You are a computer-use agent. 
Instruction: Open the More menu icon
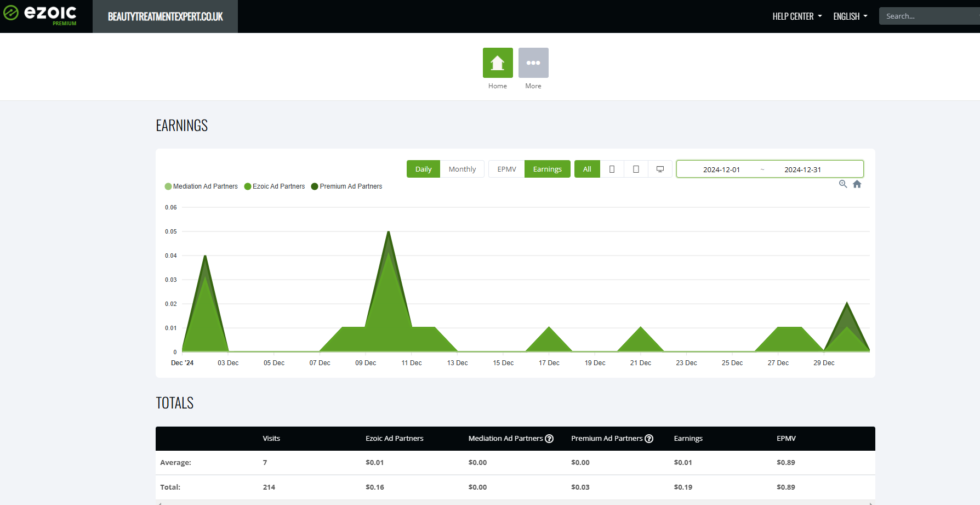click(x=533, y=63)
